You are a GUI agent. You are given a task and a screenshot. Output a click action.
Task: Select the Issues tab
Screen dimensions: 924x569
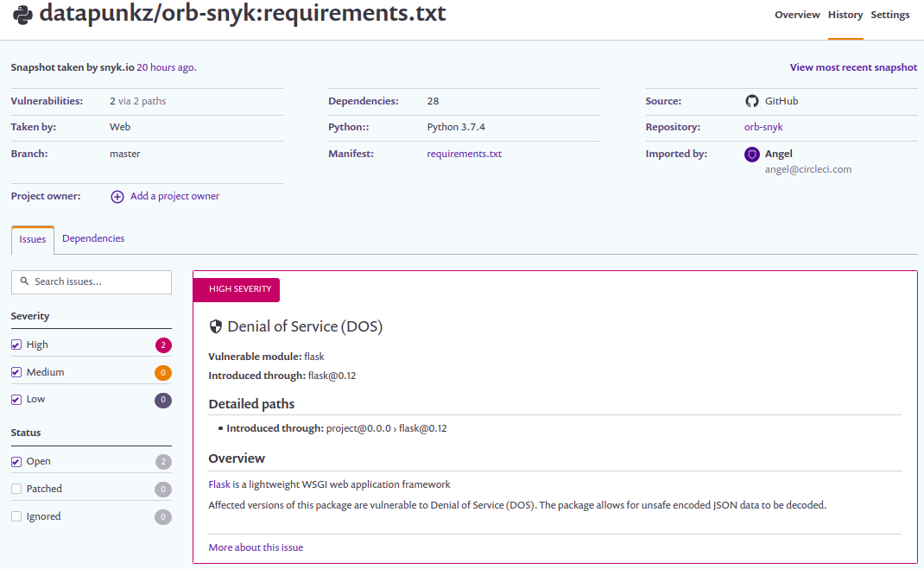tap(33, 240)
